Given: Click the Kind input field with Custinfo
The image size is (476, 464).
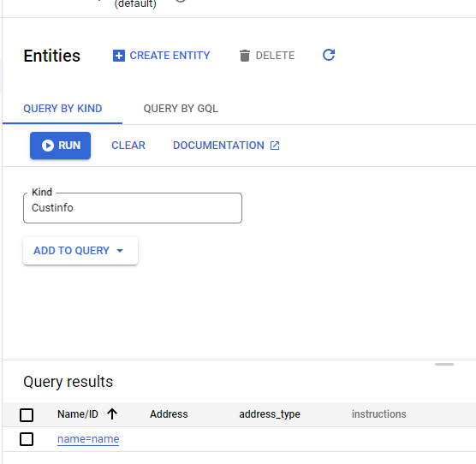Looking at the screenshot, I should pyautogui.click(x=133, y=208).
